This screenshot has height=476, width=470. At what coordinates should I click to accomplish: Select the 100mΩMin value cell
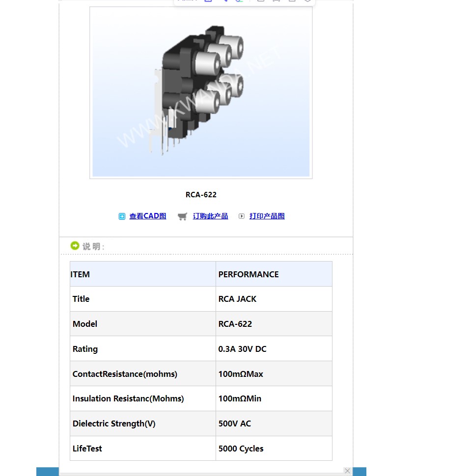tap(274, 398)
